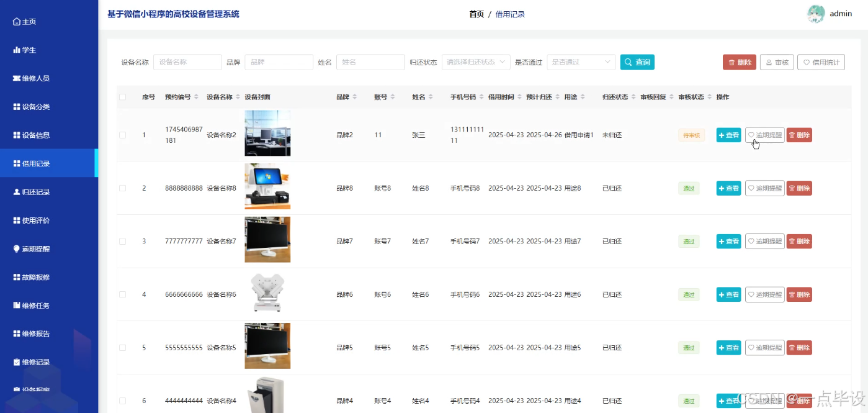Open the 主页 sidebar item
Screen dimensions: 868x413
[25, 21]
